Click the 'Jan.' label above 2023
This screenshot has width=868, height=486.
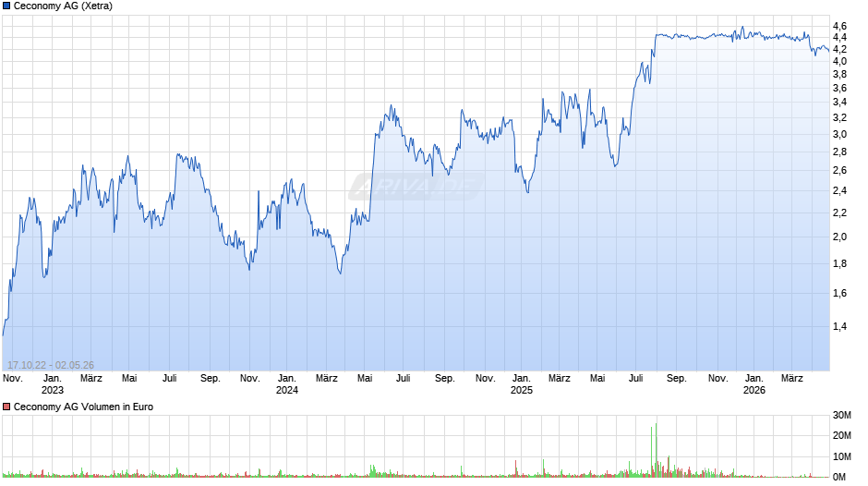(53, 379)
